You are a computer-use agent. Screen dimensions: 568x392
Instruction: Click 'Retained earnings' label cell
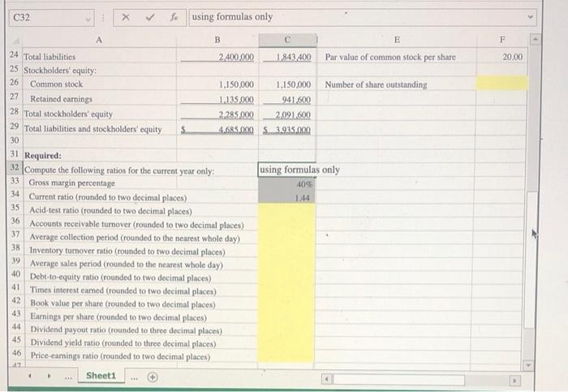coord(61,99)
